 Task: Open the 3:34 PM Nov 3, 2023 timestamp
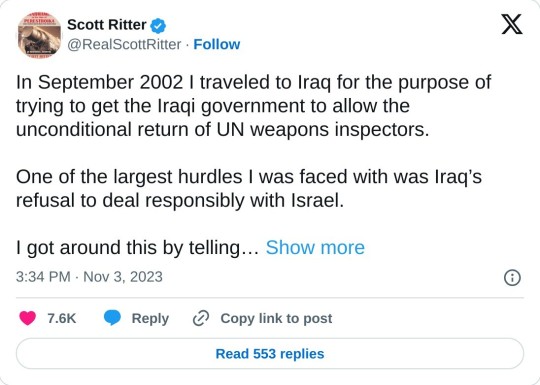click(x=89, y=277)
